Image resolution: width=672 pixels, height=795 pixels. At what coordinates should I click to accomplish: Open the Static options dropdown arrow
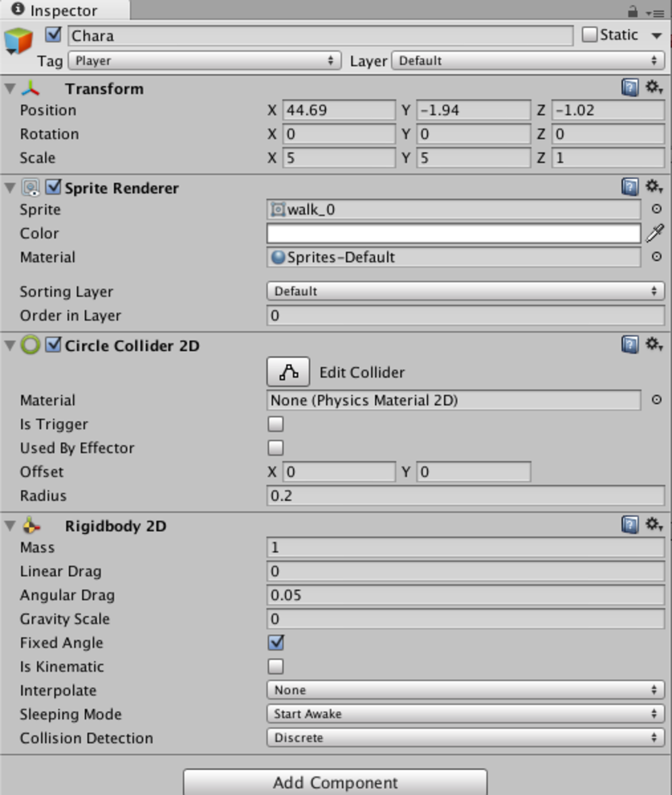pos(656,36)
